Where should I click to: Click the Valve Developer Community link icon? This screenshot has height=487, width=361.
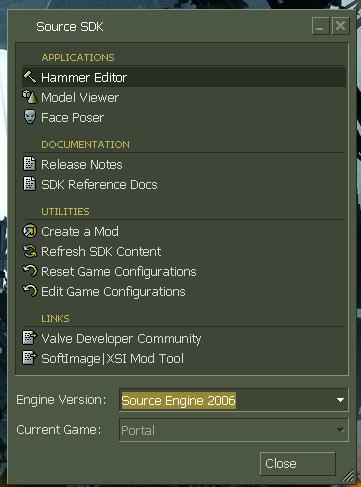[29, 337]
